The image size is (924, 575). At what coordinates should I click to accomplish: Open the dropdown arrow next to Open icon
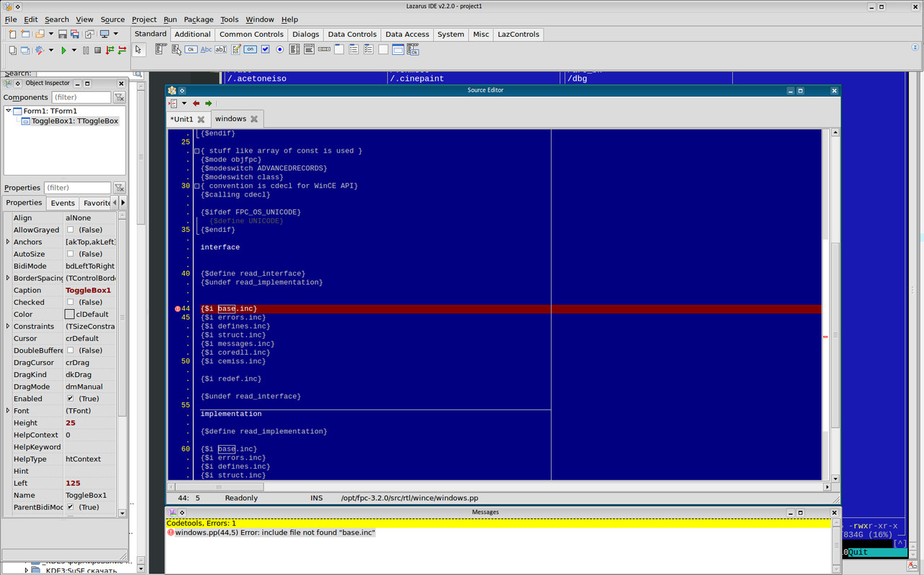tap(51, 34)
